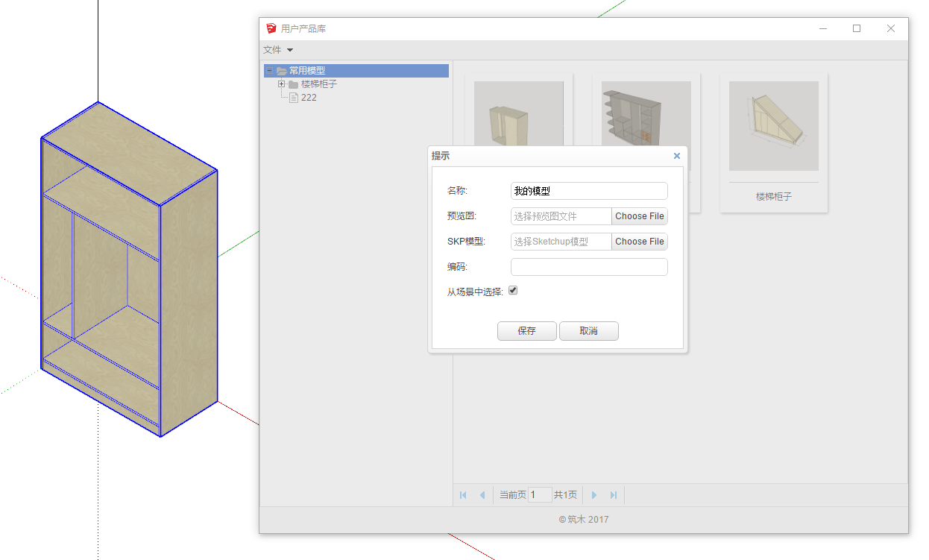Click Choose File next to SKP模型
The height and width of the screenshot is (560, 929).
(639, 241)
